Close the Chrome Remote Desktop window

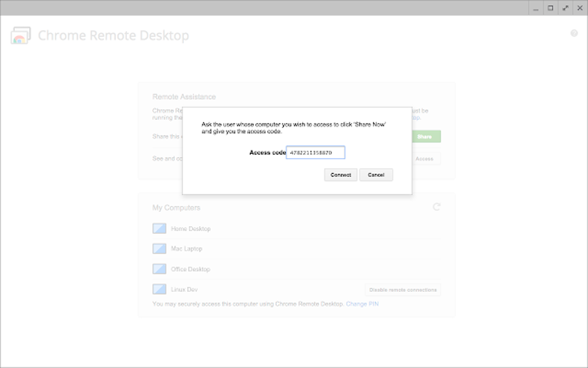[580, 8]
